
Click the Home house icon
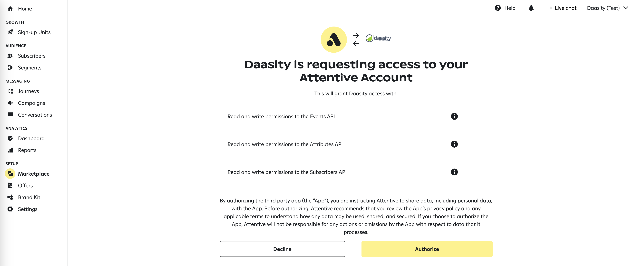10,9
